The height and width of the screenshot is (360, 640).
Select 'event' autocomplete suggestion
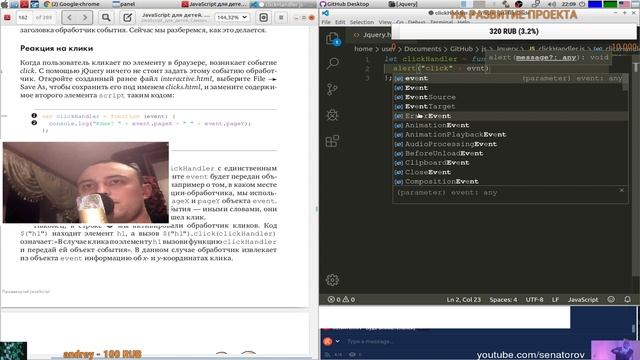[x=510, y=78]
